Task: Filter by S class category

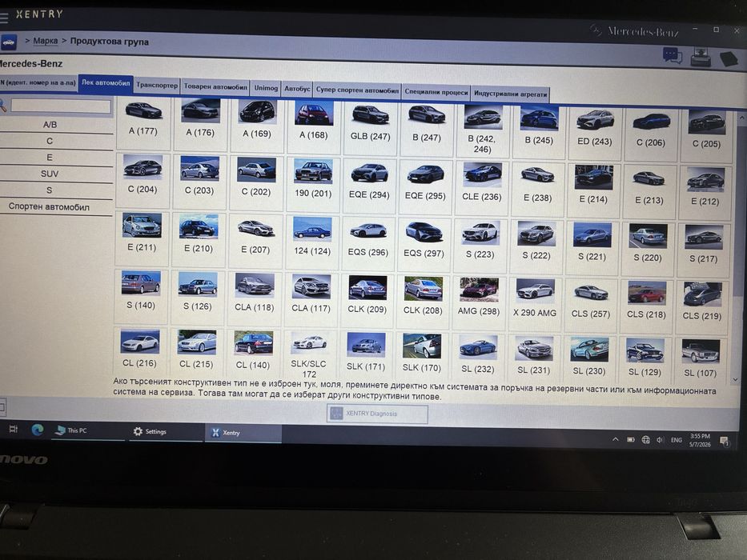Action: [x=49, y=190]
